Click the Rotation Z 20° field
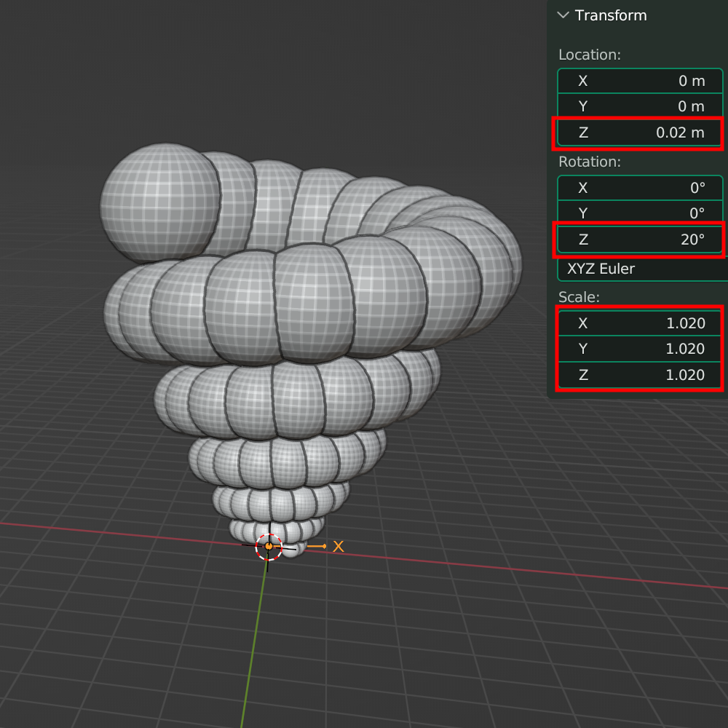 pyautogui.click(x=640, y=240)
